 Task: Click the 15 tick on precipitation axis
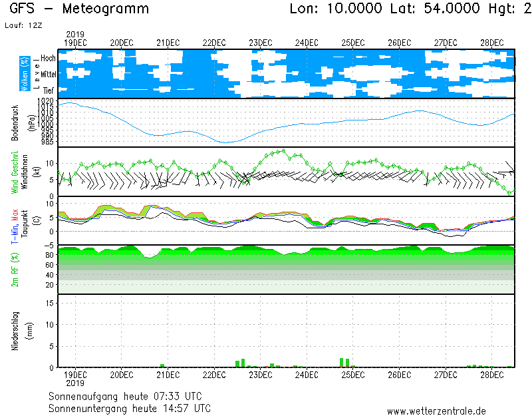click(x=49, y=303)
